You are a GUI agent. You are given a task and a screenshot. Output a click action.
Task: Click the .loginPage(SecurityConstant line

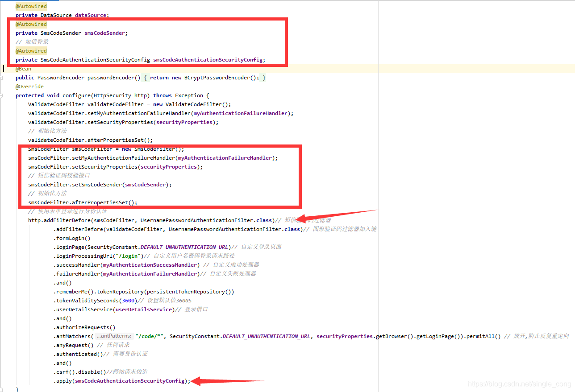pyautogui.click(x=142, y=247)
